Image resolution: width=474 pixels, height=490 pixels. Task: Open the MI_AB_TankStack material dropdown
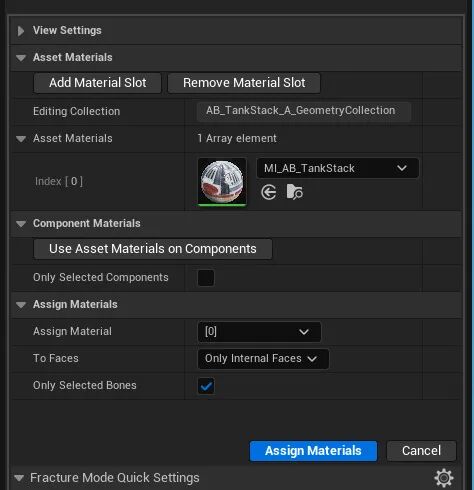click(x=337, y=168)
